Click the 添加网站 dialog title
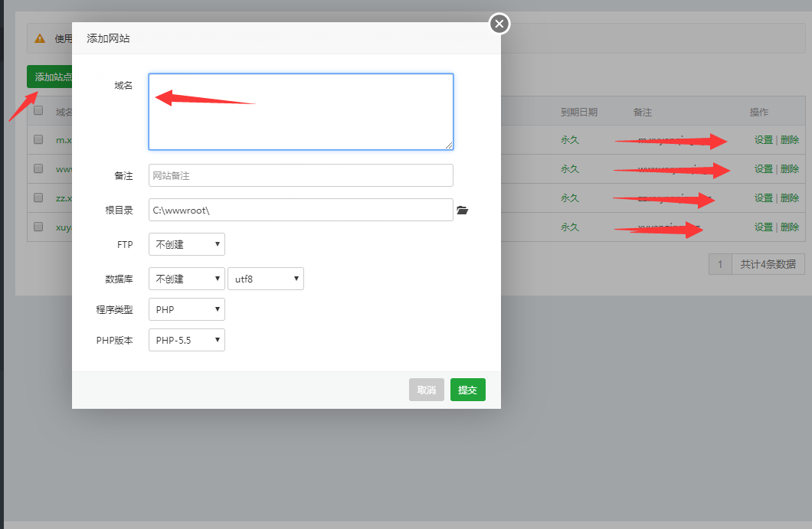 108,38
